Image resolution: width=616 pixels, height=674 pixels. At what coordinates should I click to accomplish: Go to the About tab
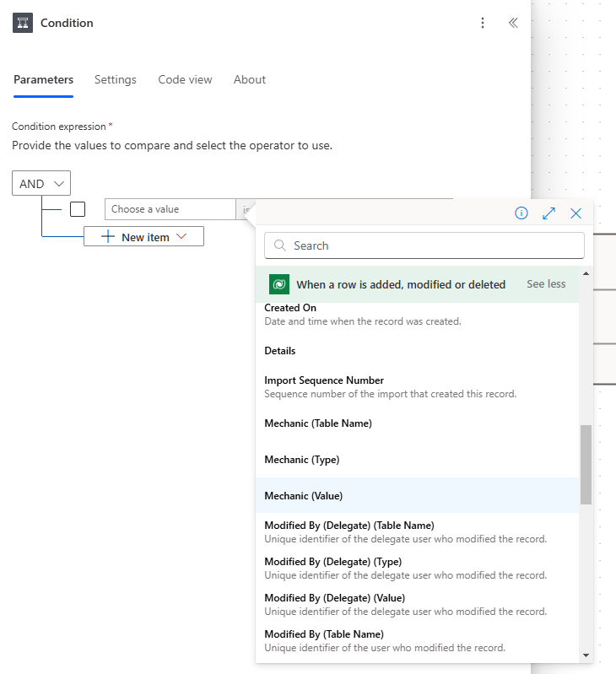point(250,79)
